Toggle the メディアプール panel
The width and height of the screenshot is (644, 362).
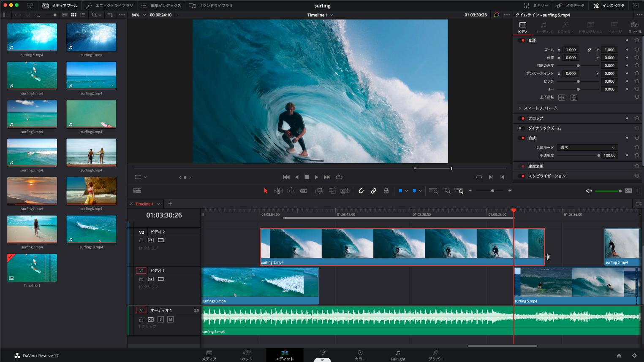click(60, 5)
